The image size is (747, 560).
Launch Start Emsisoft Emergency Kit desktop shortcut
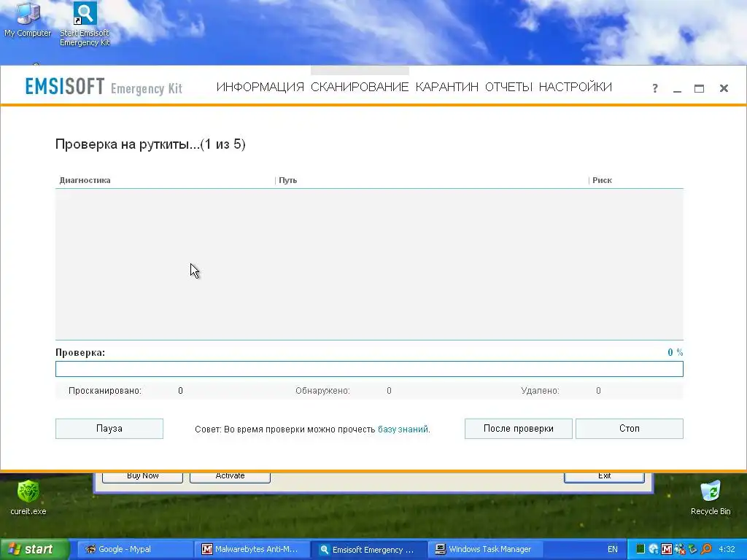[x=85, y=24]
